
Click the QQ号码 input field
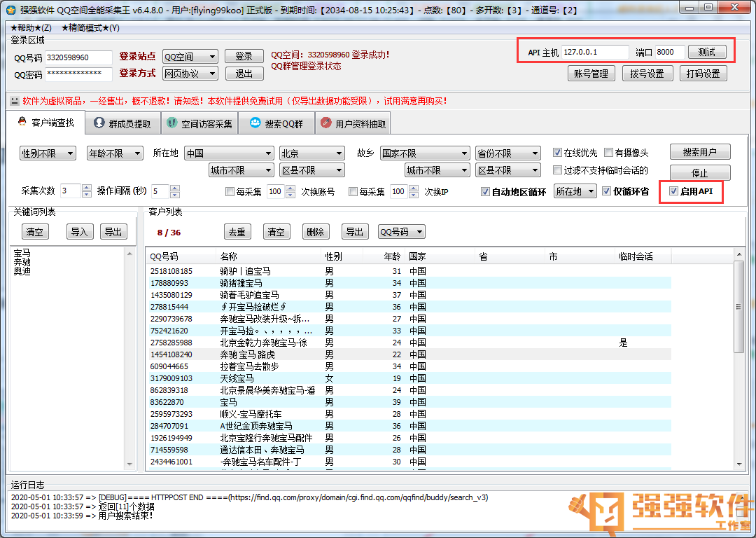tap(78, 57)
